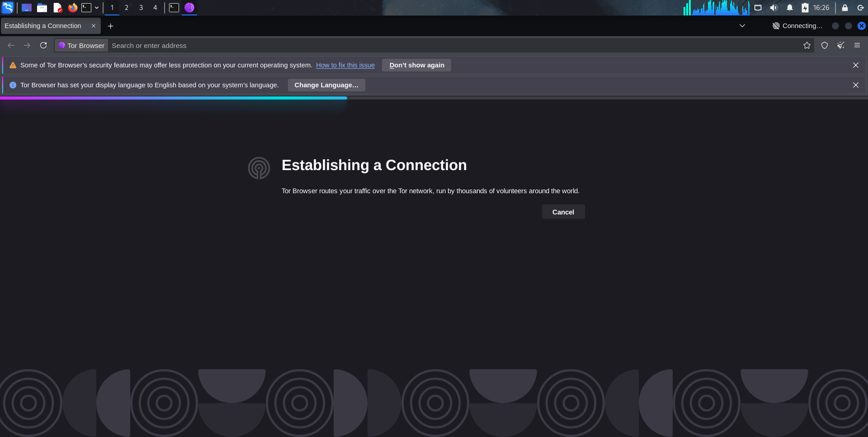Select the Establishing a Connection tab

point(51,26)
